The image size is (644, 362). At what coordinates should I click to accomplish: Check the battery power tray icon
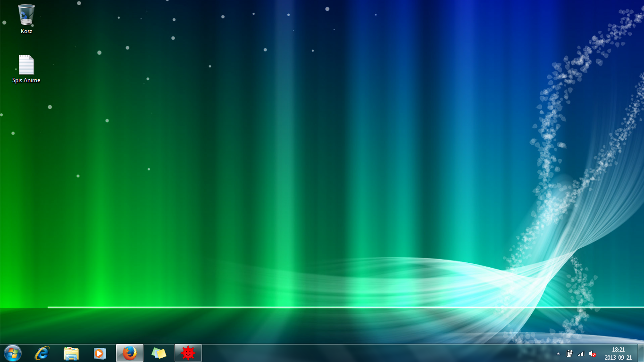[x=570, y=354]
